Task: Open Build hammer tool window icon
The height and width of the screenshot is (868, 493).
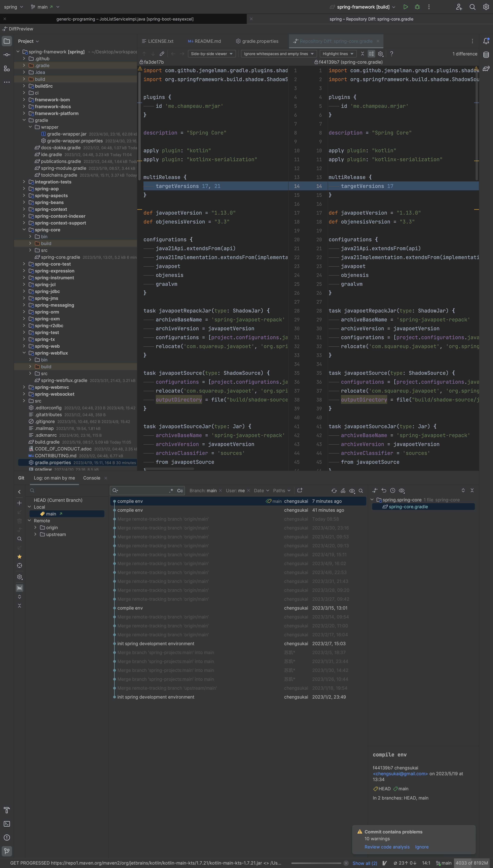Action: (x=7, y=810)
